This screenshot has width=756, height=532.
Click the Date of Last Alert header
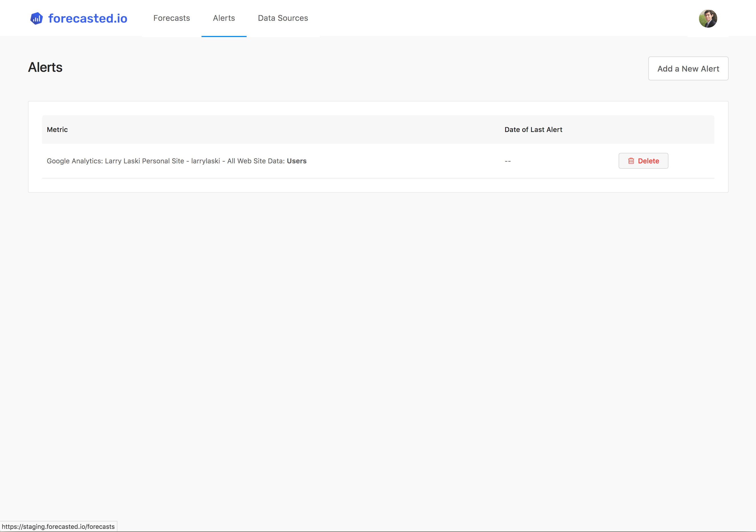[533, 130]
